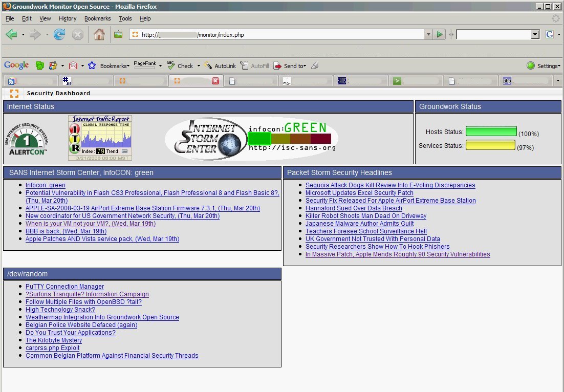Click the picture icon left of address bar
This screenshot has height=392, width=564.
tap(118, 34)
